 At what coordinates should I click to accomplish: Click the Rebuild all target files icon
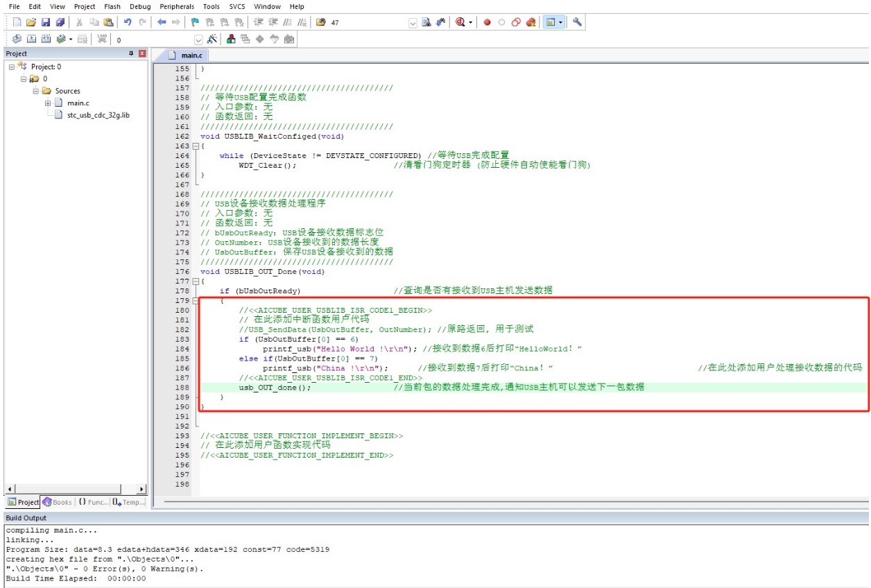pos(46,40)
